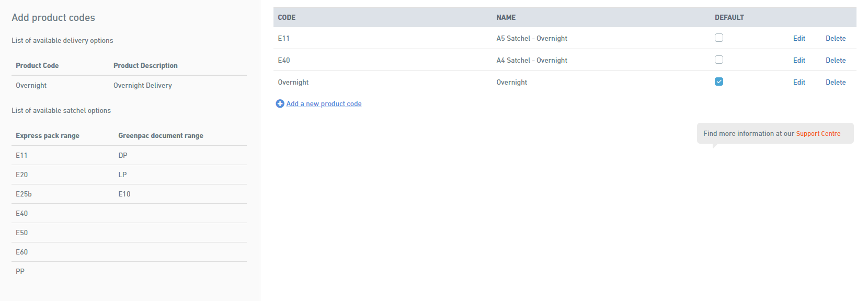This screenshot has height=301, width=868.
Task: Select the CODE column header
Action: [287, 17]
